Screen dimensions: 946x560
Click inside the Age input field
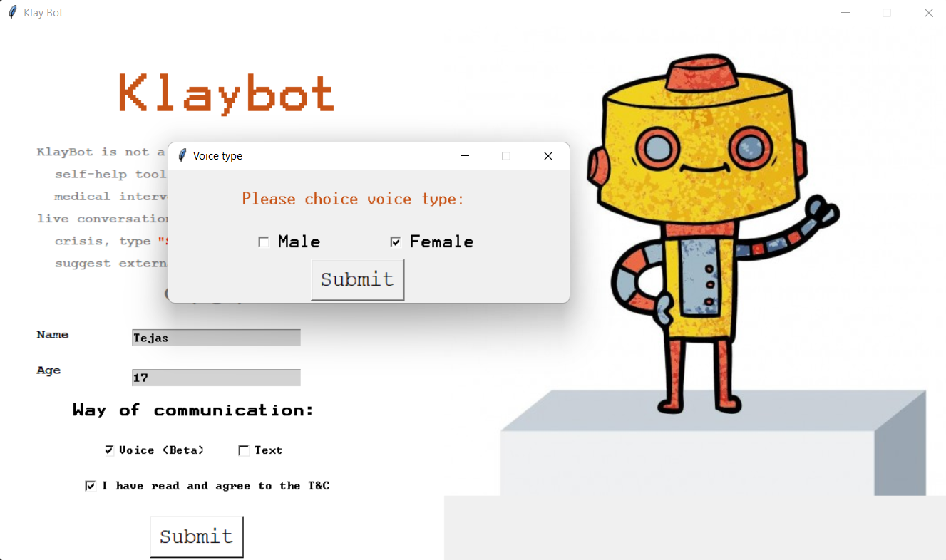(215, 377)
